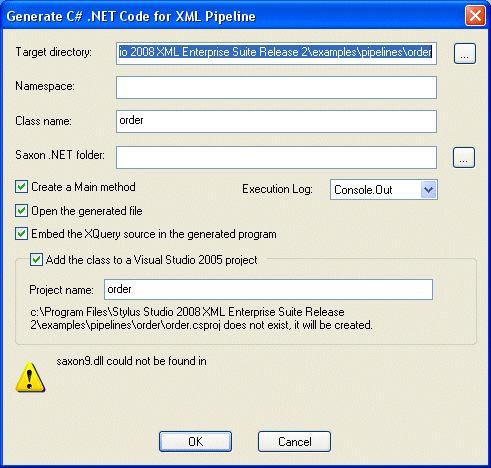Screen dimensions: 491x468
Task: Click the dialog title bar
Action: pos(233,16)
